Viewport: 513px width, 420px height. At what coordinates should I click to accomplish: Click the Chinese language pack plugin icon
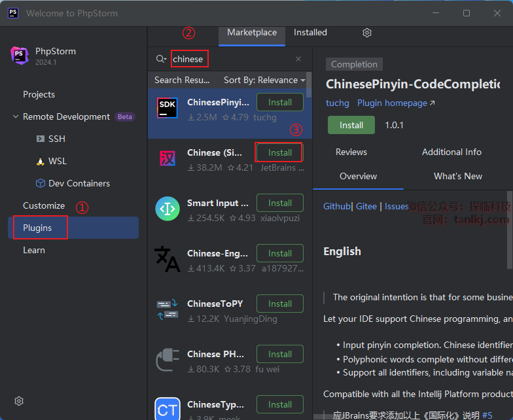pos(168,158)
